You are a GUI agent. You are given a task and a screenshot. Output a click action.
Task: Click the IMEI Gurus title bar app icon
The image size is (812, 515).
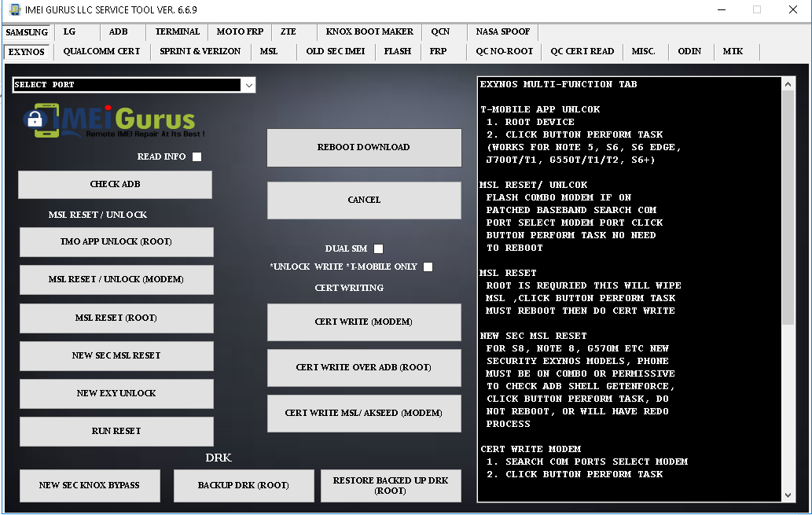tap(14, 9)
